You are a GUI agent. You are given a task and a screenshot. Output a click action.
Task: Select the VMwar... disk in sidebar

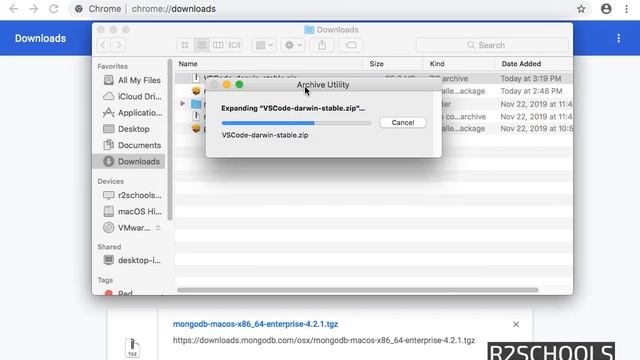(x=127, y=228)
